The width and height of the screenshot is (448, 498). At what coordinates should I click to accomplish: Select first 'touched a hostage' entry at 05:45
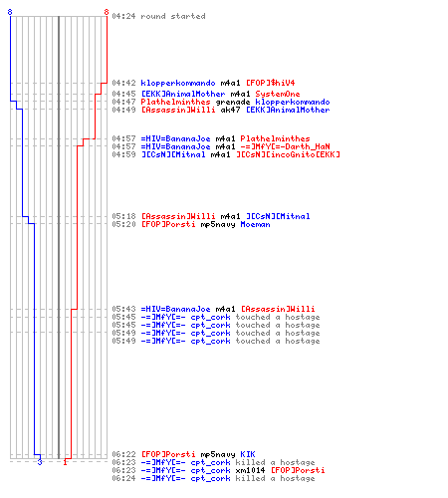pos(216,317)
